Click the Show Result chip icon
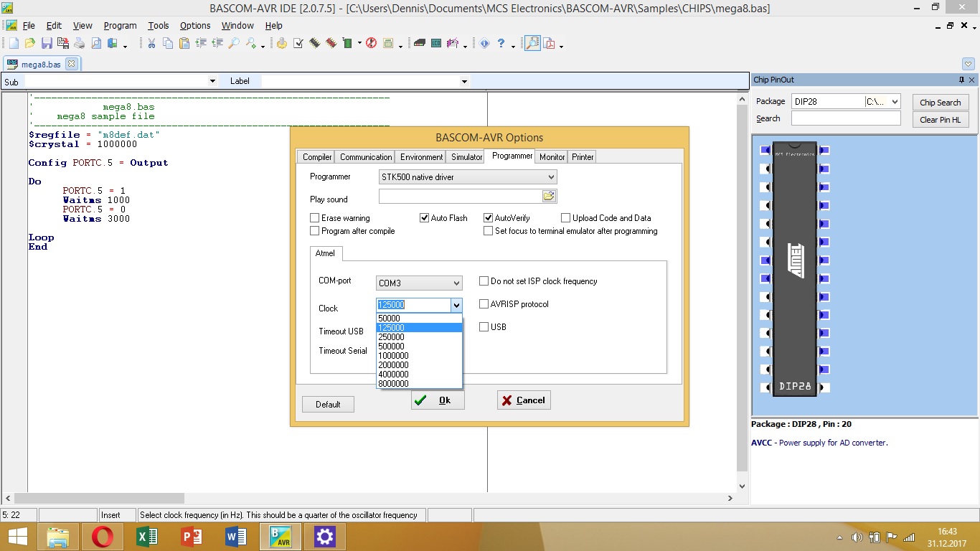Viewport: 980px width, 551px height. 314,44
